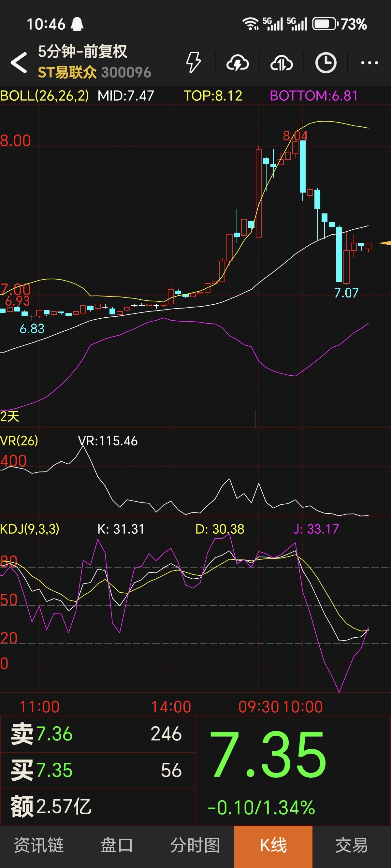Open the cloud sync arrows icon
Image resolution: width=391 pixels, height=868 pixels.
[282, 63]
